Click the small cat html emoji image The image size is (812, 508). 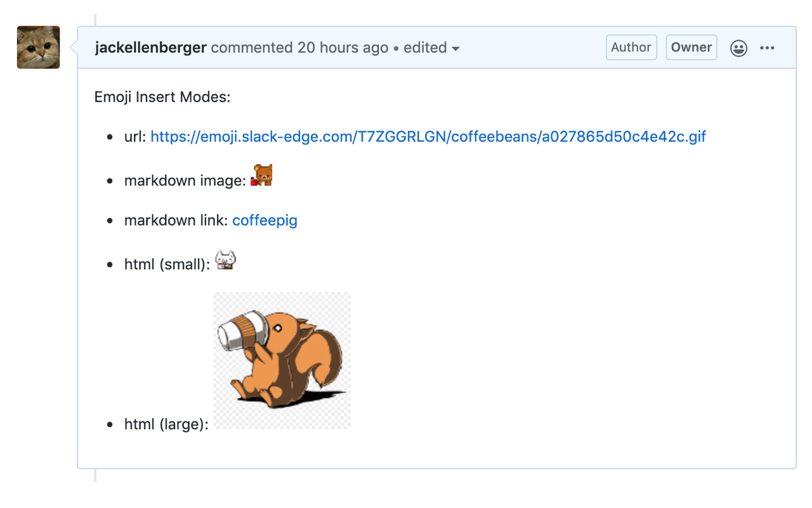[x=225, y=260]
